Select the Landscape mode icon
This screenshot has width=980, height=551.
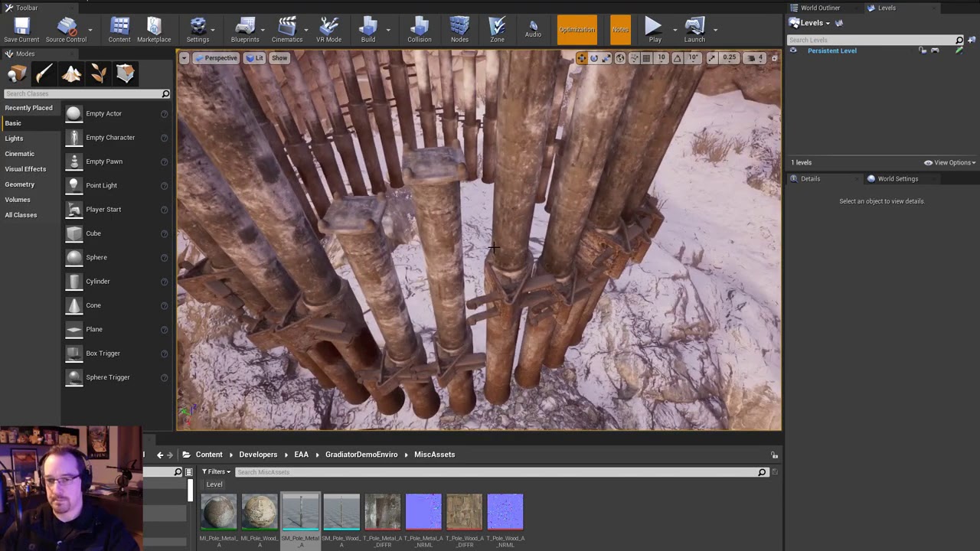tap(71, 73)
